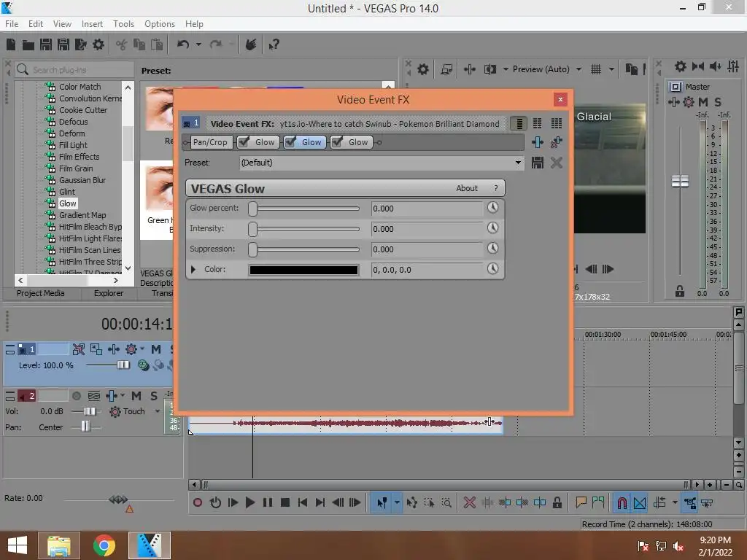Click the Undo arrow icon

[183, 44]
